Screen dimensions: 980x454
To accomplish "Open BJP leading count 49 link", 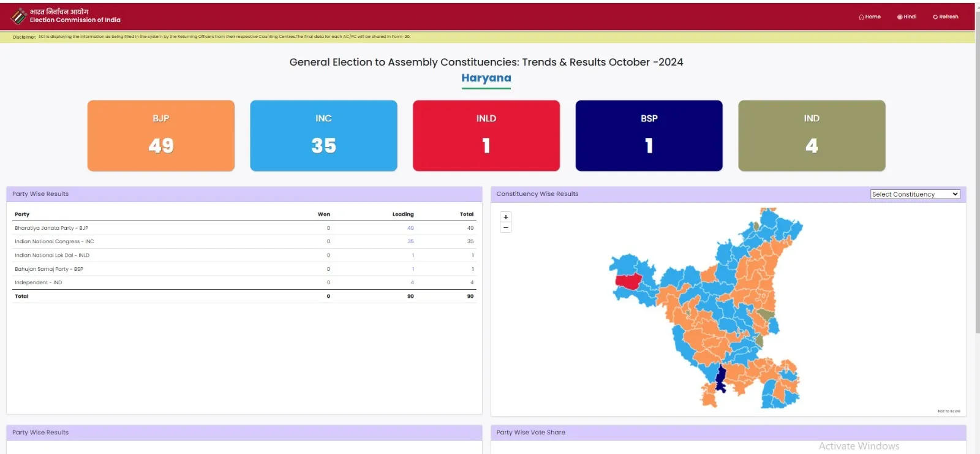I will [410, 228].
